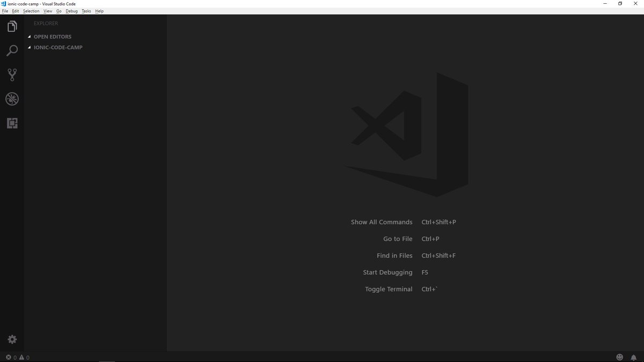The height and width of the screenshot is (362, 644).
Task: Click the warnings count in status bar
Action: click(24, 357)
